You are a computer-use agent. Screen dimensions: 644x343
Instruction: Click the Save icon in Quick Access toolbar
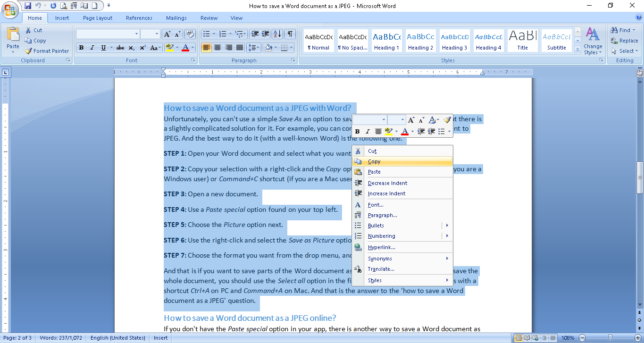pyautogui.click(x=28, y=6)
